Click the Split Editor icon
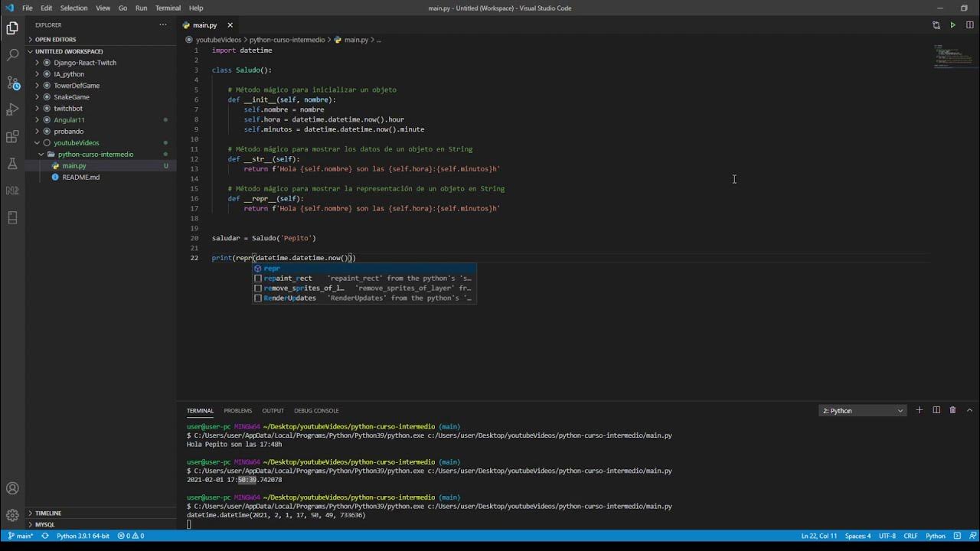 [x=969, y=25]
